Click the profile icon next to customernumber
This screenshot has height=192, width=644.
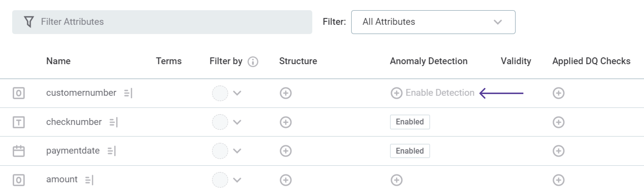tap(128, 93)
